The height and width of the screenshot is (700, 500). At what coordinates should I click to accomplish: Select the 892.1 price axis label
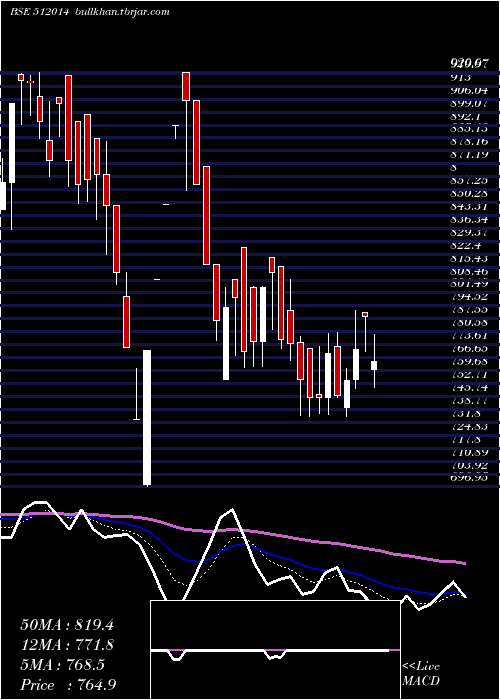[465, 116]
